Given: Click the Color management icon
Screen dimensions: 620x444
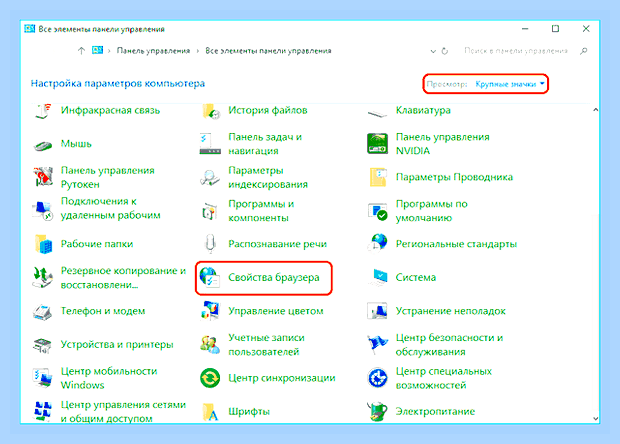Looking at the screenshot, I should (x=210, y=311).
